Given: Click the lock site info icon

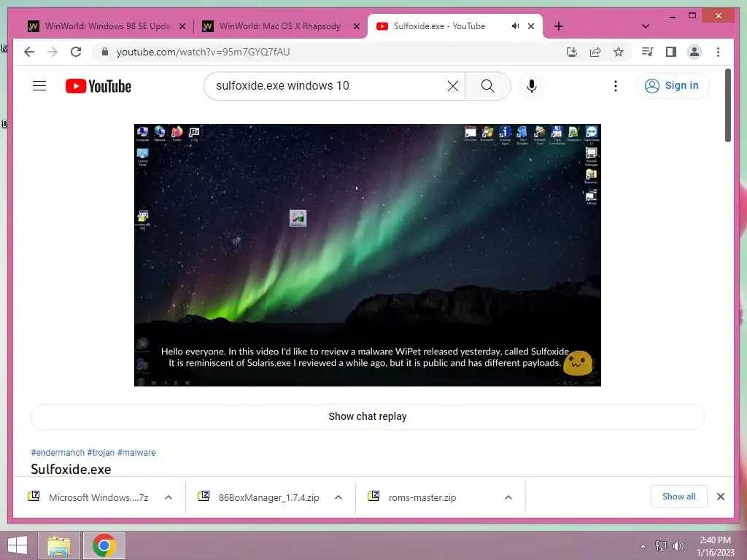Looking at the screenshot, I should click(x=105, y=52).
